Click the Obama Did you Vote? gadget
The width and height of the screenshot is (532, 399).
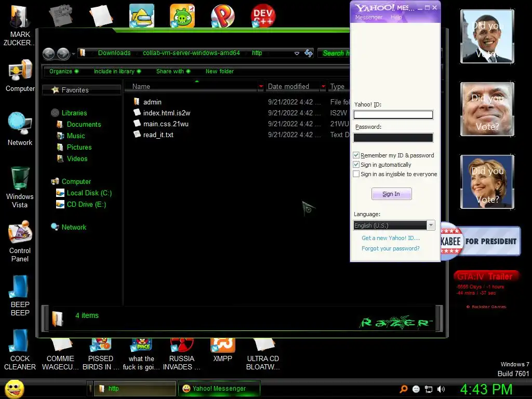487,36
